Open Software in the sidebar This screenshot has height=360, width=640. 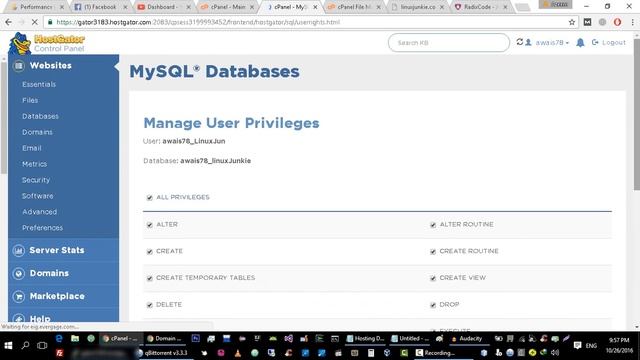point(38,196)
